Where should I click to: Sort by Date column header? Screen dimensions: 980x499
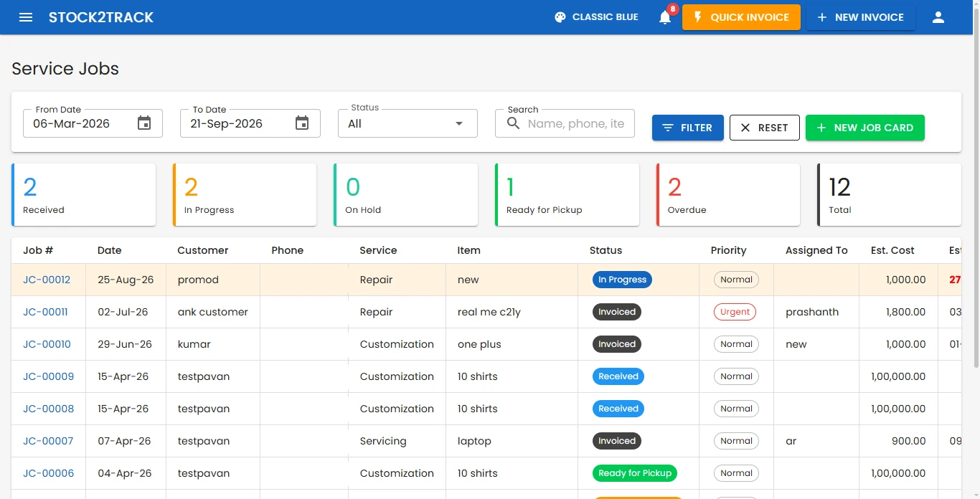[110, 250]
